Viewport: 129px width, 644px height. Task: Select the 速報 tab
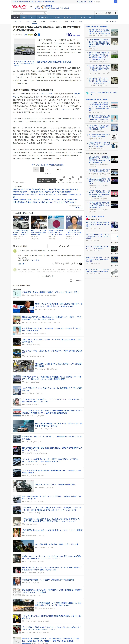24,17
